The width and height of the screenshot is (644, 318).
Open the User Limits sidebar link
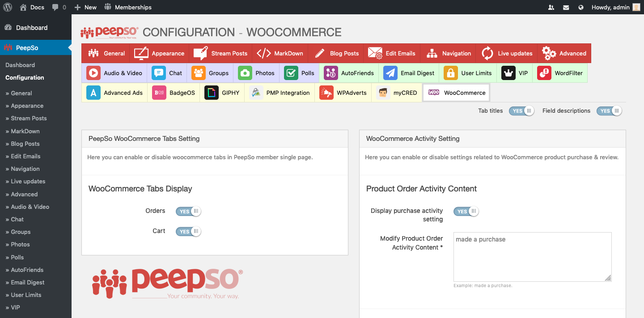23,295
